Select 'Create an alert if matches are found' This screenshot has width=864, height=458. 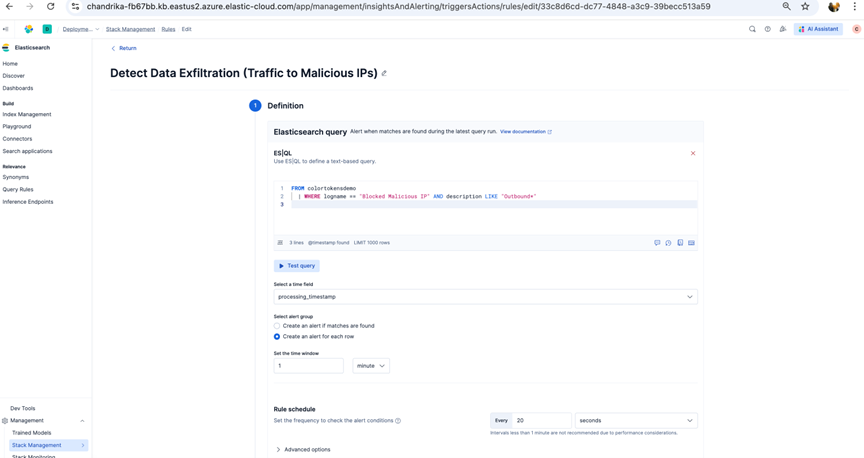277,326
